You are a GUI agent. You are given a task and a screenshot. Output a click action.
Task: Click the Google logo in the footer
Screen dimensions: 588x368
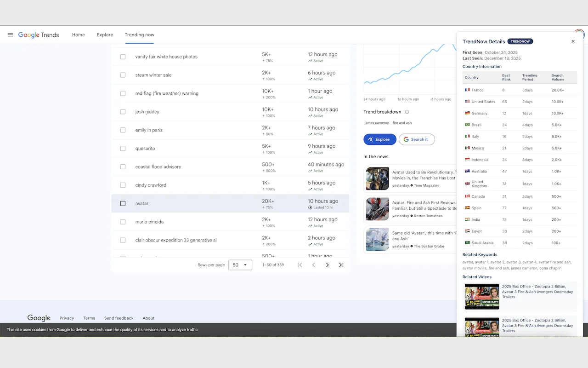coord(39,317)
